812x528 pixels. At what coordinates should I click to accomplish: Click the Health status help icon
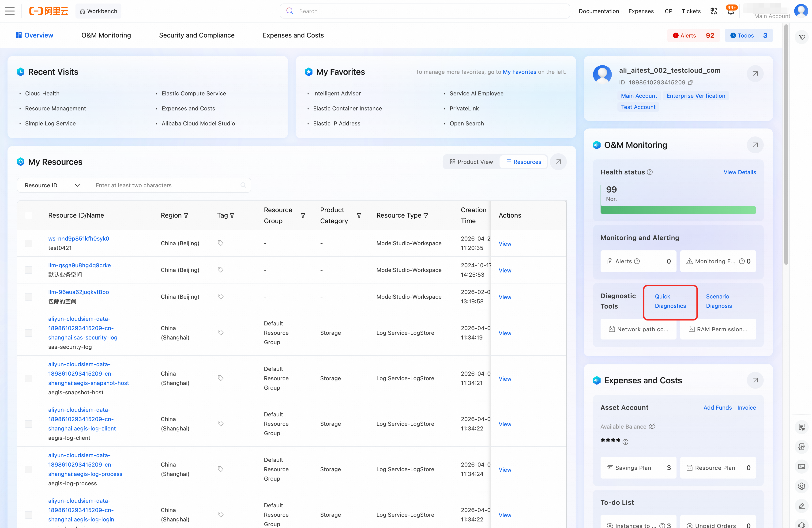tap(650, 172)
